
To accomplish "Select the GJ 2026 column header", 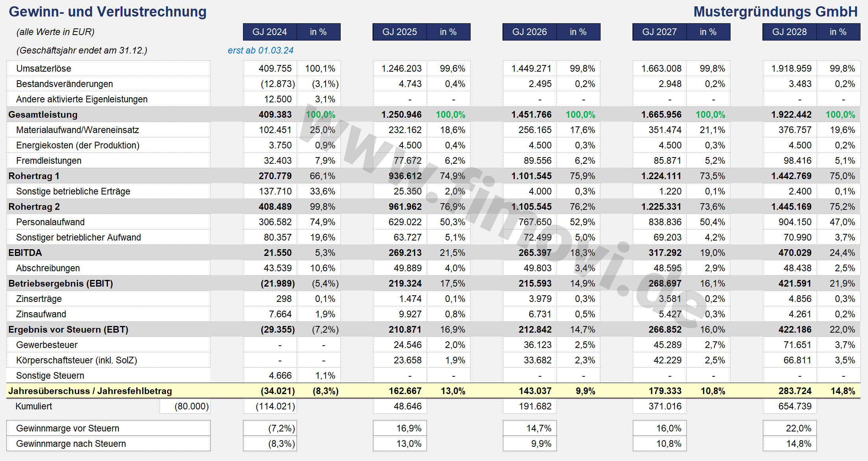I will [x=530, y=32].
